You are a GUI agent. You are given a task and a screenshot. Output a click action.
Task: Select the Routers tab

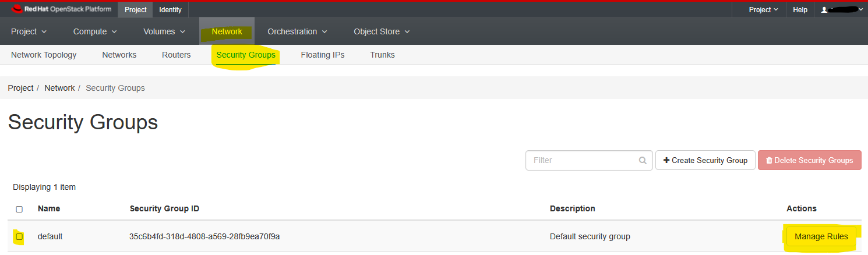(x=177, y=55)
